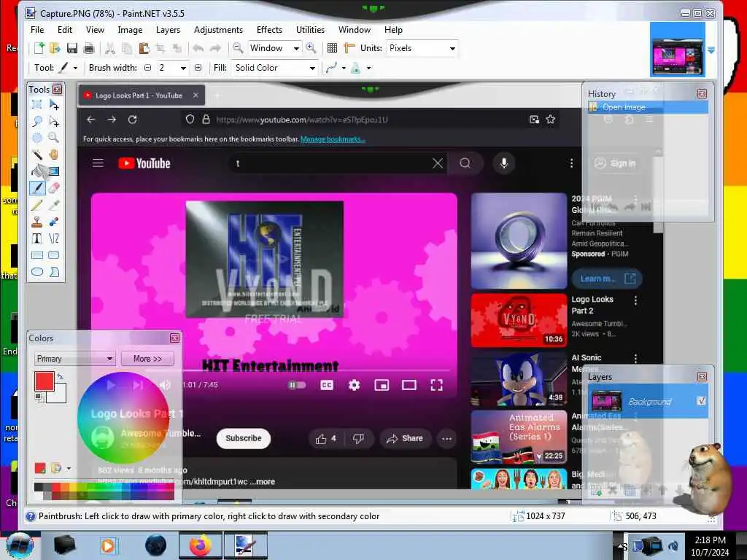The image size is (747, 560).
Task: Open the Edit menu
Action: pos(65,29)
